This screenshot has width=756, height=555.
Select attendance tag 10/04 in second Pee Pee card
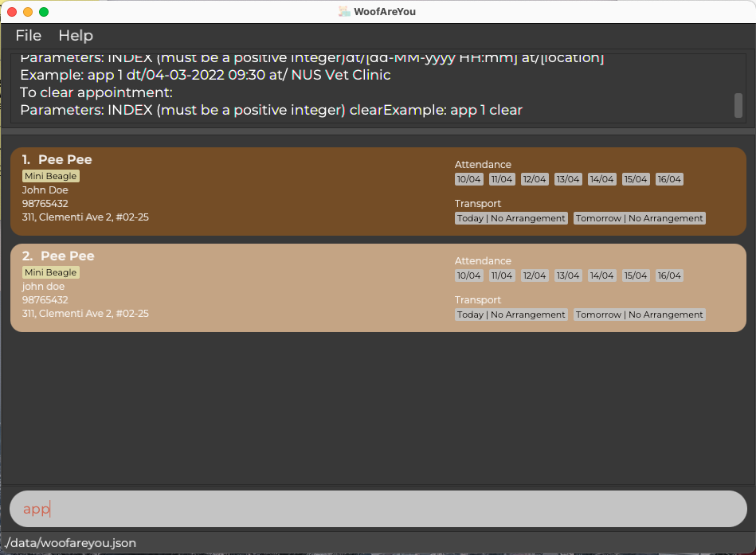click(468, 276)
